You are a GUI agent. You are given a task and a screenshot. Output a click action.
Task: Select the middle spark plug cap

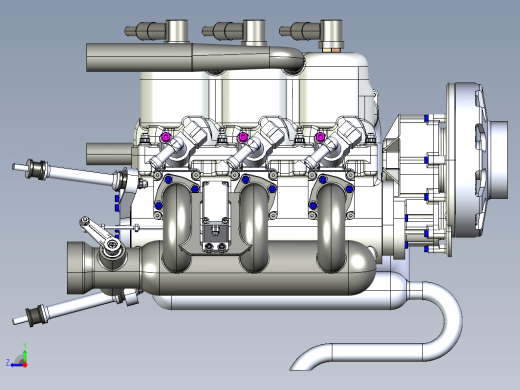234,31
